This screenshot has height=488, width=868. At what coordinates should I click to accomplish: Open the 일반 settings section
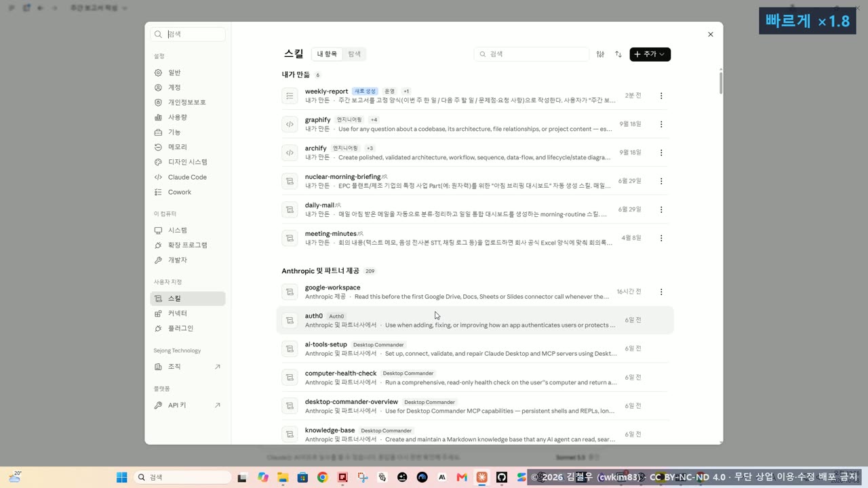[x=187, y=73]
